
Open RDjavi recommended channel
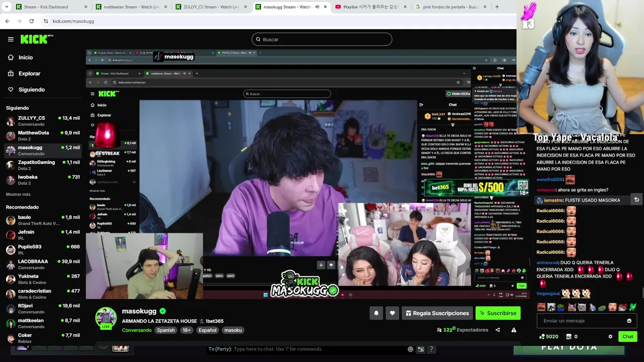(43, 308)
